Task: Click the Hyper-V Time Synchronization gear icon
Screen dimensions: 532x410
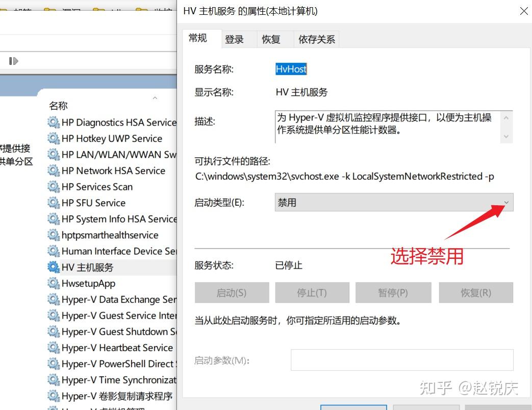Action: point(54,380)
